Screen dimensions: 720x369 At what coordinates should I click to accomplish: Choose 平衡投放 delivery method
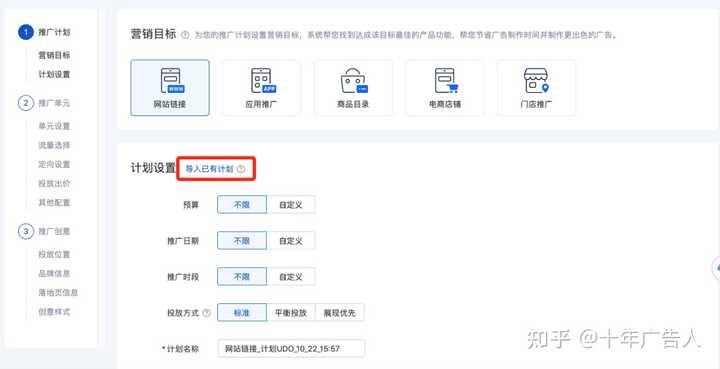click(291, 313)
